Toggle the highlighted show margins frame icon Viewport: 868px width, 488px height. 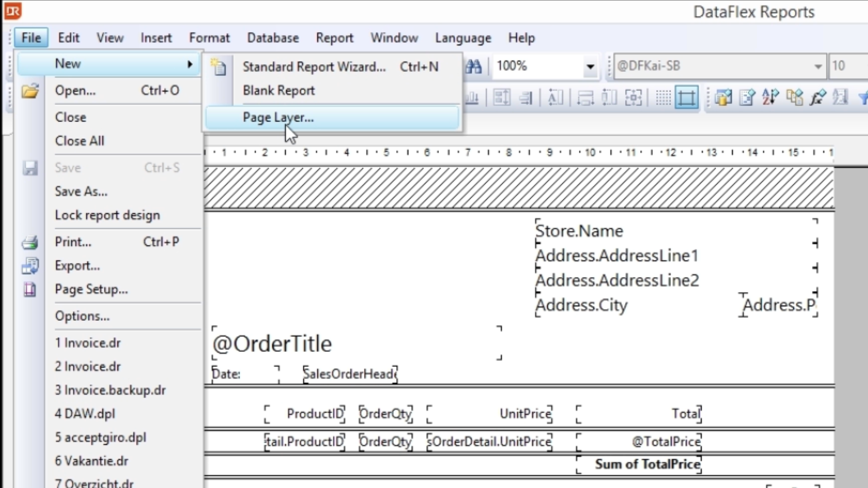pyautogui.click(x=686, y=98)
